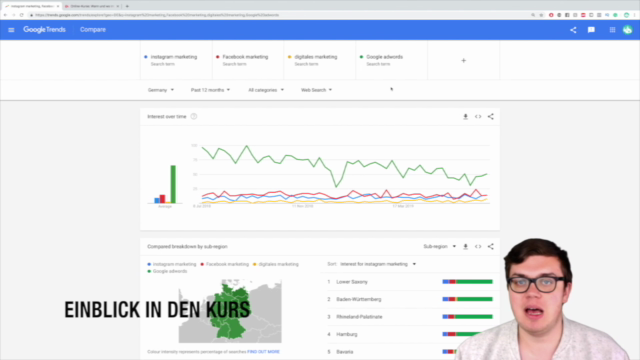640x360 pixels.
Task: Click zoom icon in address bar
Action: 533,15
